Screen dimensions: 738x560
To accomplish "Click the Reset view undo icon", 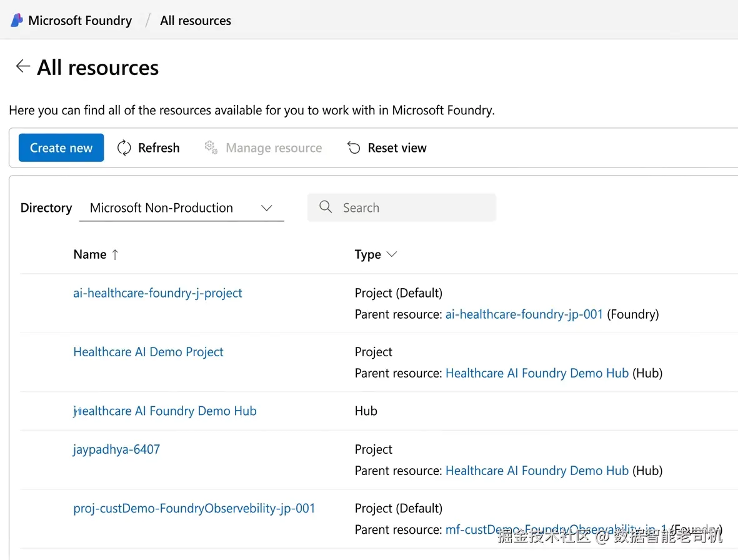I will [354, 147].
